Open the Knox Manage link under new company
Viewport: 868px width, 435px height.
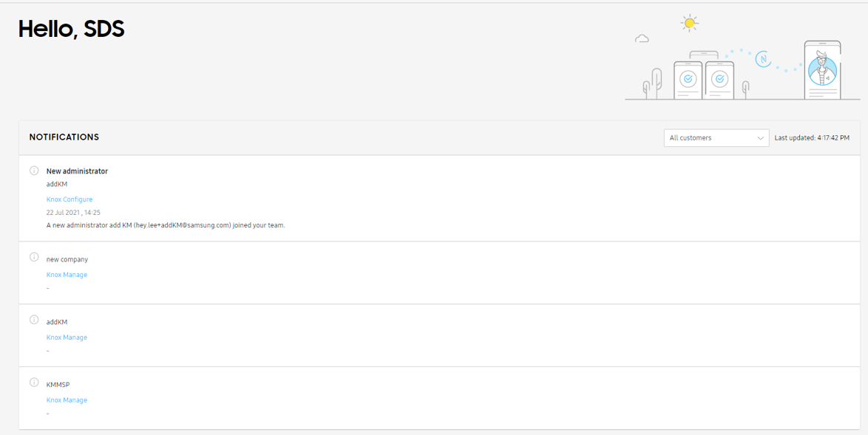coord(67,275)
